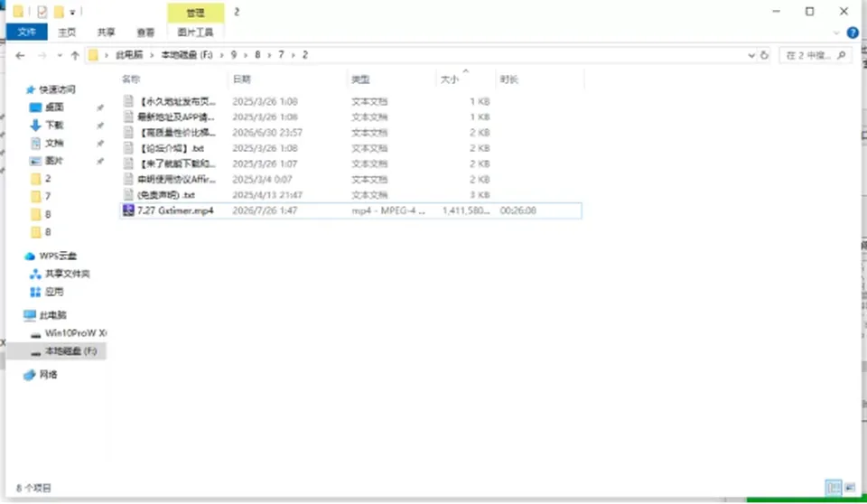
Task: Open 应用 under WPS云盘
Action: (54, 292)
